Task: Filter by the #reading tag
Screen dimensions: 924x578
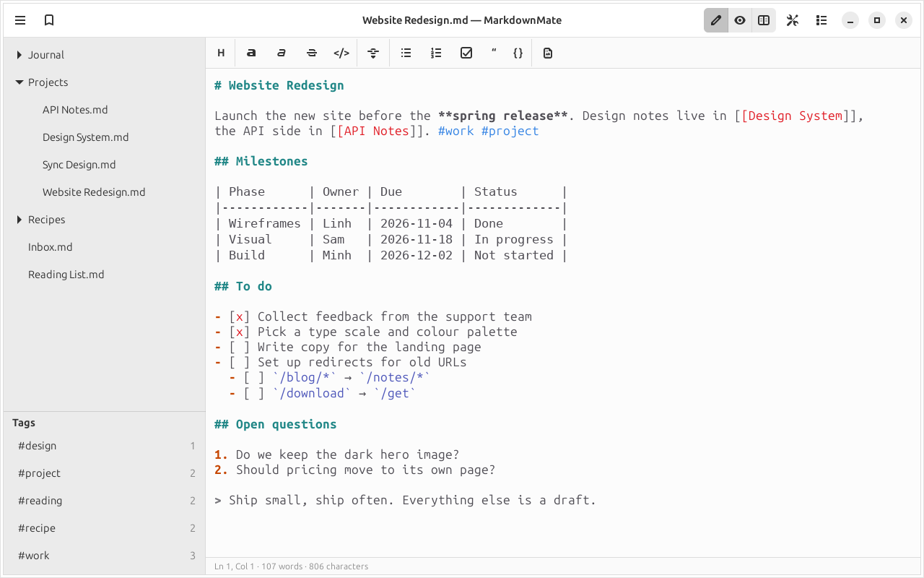Action: tap(105, 501)
